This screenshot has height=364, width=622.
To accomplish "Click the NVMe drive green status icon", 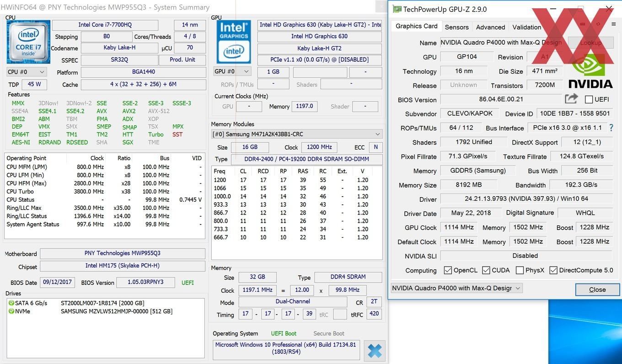I will tap(11, 311).
